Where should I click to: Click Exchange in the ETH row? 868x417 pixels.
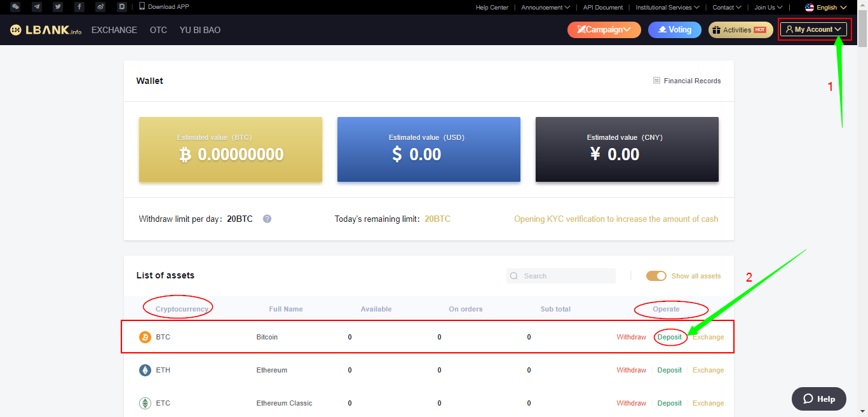709,370
